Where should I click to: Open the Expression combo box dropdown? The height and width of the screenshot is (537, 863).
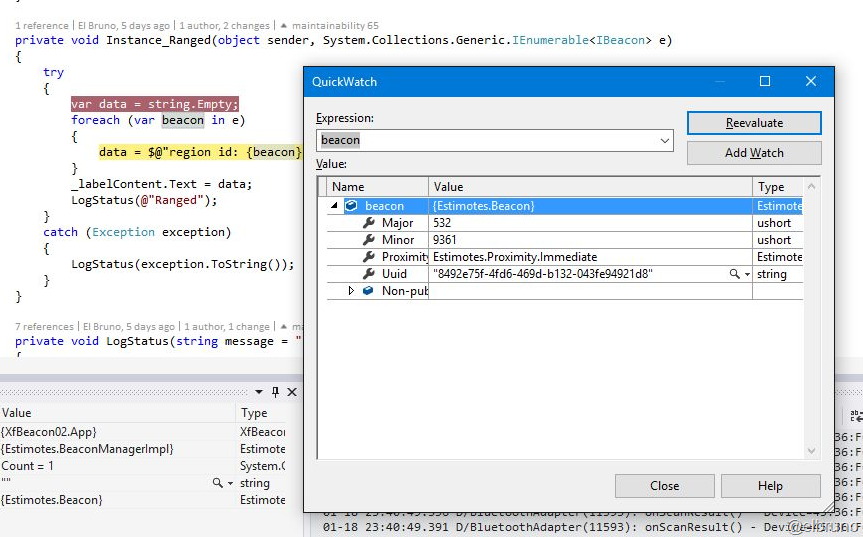pyautogui.click(x=665, y=141)
